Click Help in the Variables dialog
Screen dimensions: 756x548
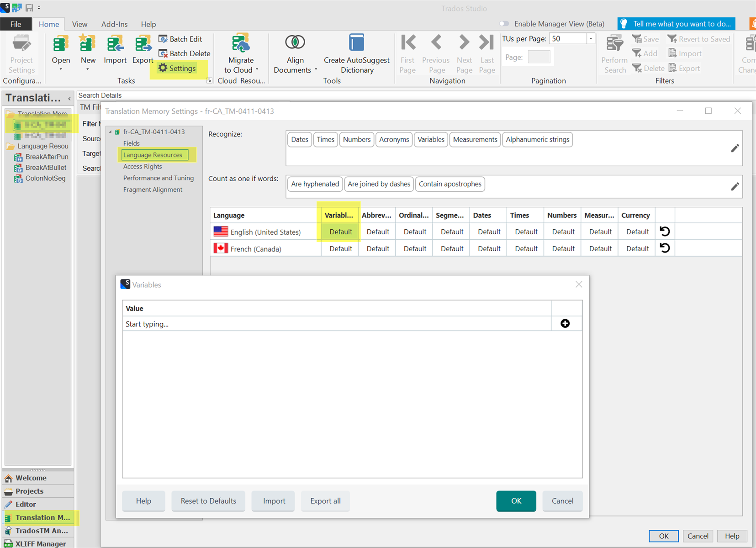click(x=143, y=501)
